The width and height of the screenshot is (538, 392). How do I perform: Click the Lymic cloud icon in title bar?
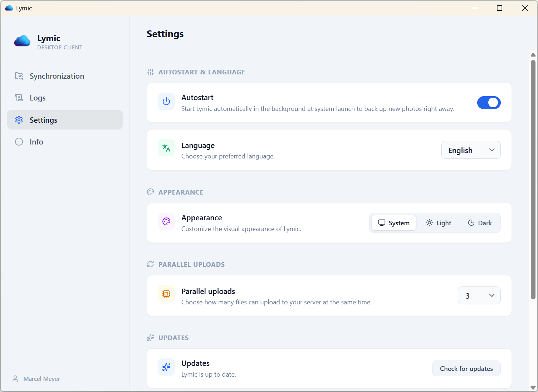pyautogui.click(x=9, y=8)
